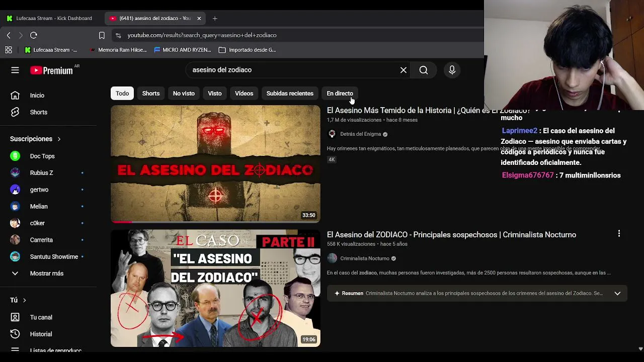Open Memoria Ram Hikse bookmark
This screenshot has height=362, width=644.
[118, 50]
